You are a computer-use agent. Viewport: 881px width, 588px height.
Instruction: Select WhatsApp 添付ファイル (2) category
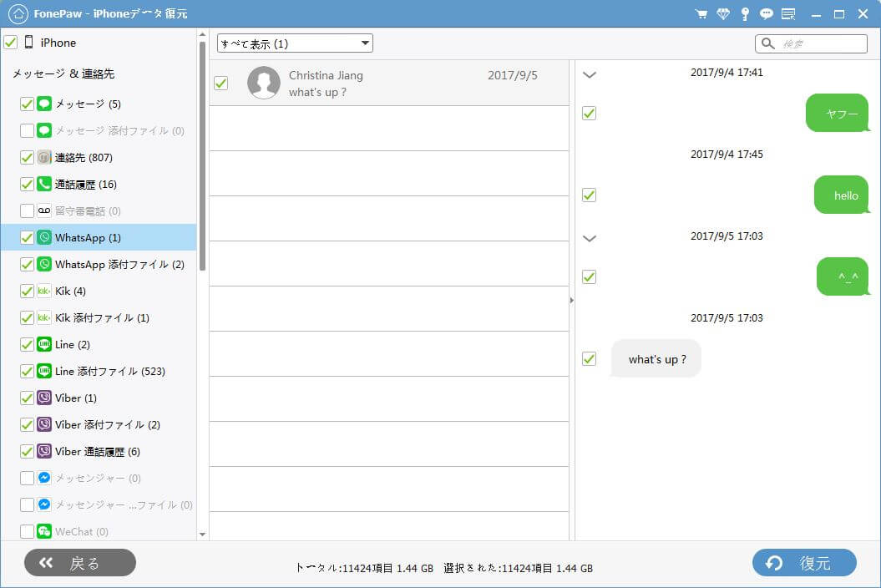(x=119, y=264)
